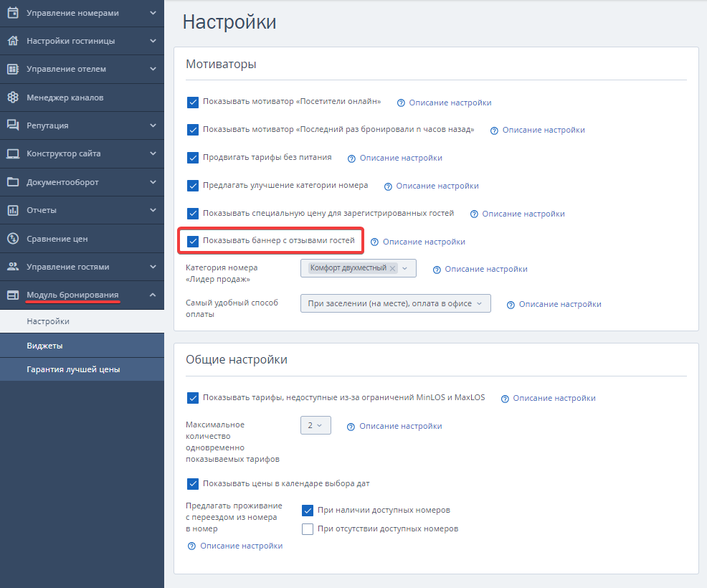
Task: Check При отсутствии доступных номеров
Action: click(x=308, y=529)
